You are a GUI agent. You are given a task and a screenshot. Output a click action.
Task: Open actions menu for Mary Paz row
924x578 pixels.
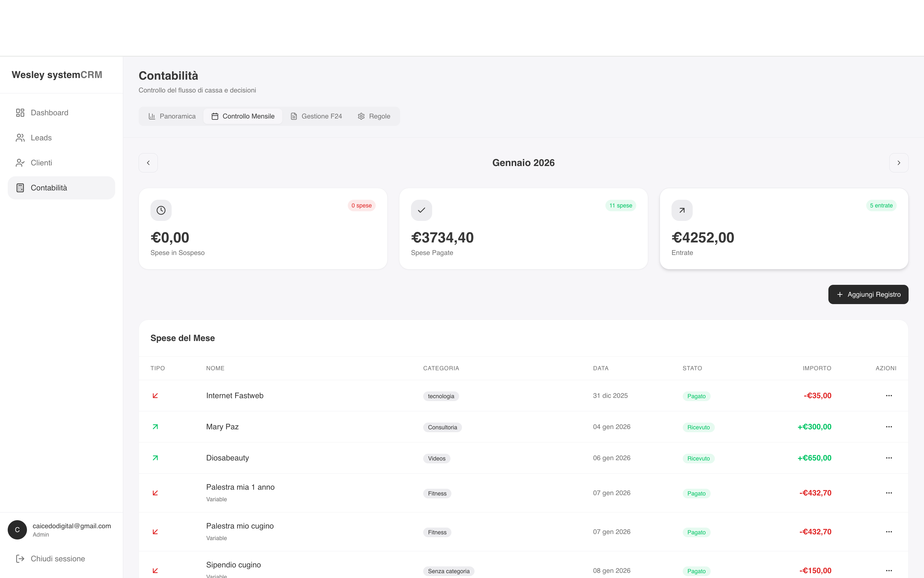pyautogui.click(x=889, y=427)
